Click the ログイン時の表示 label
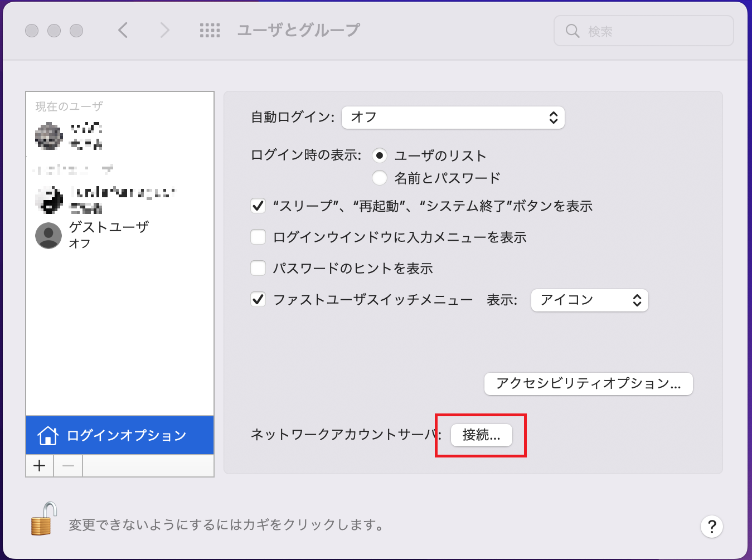The height and width of the screenshot is (560, 752). click(306, 155)
